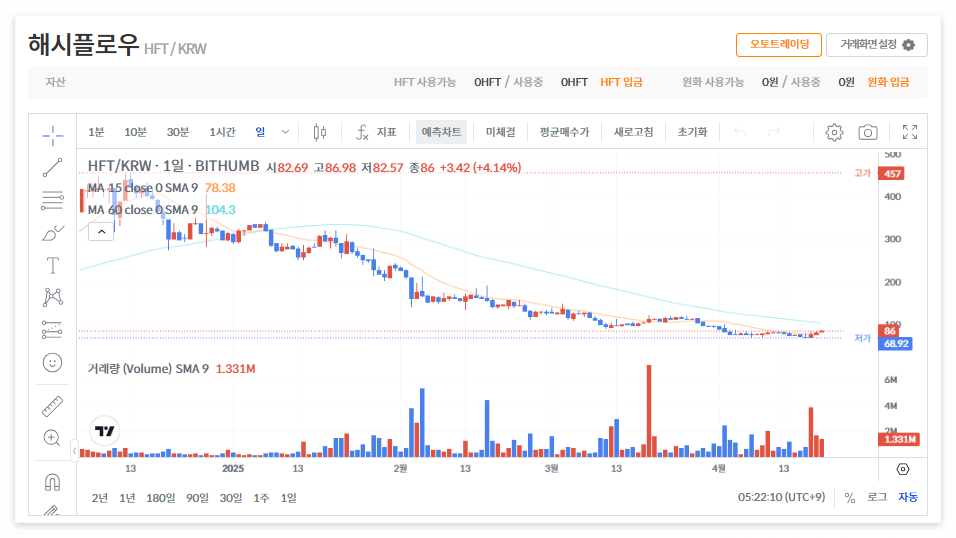Image resolution: width=956 pixels, height=538 pixels.
Task: Set range to 30일
Action: tap(230, 498)
